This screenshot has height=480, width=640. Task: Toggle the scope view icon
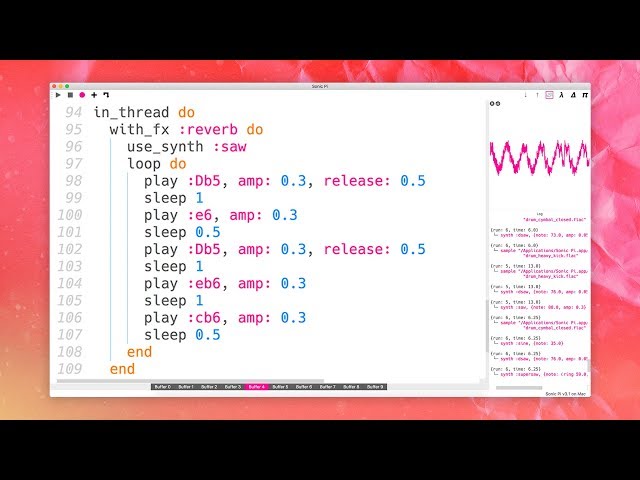coord(549,95)
